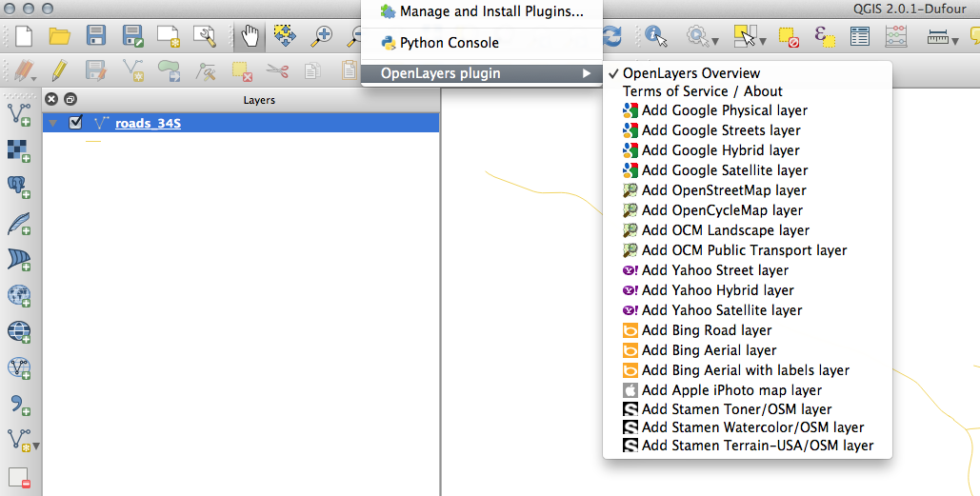Viewport: 980px width, 496px height.
Task: Open the select features tool dropdown arrow
Action: tap(763, 40)
